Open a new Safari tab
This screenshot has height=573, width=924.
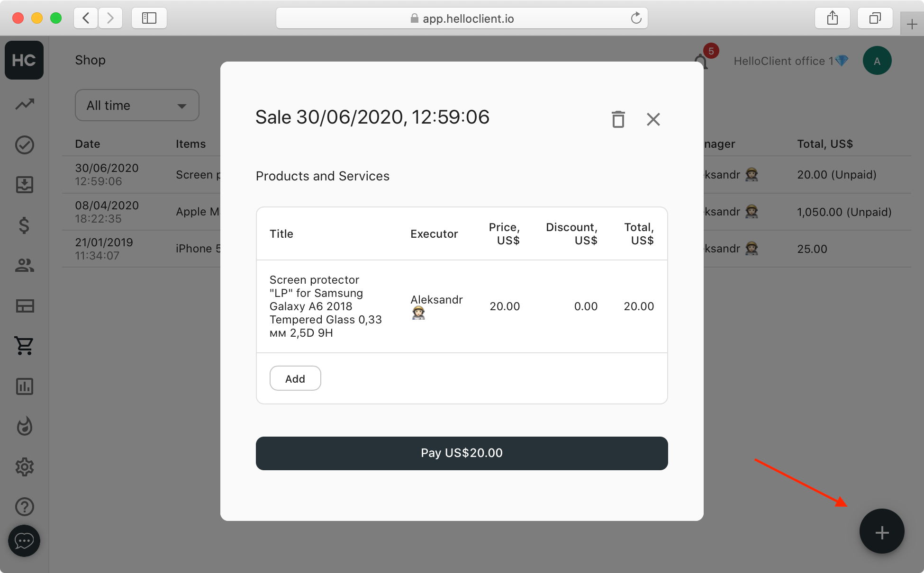click(x=912, y=24)
